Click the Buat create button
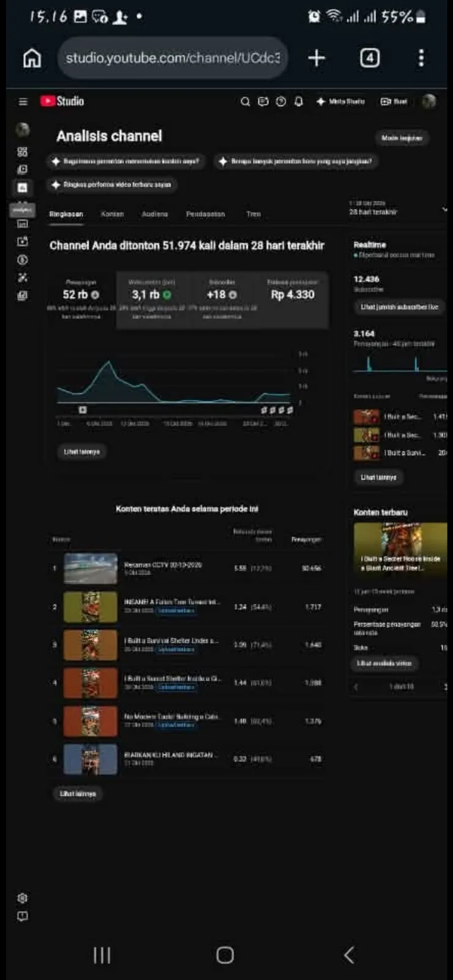The width and height of the screenshot is (453, 980). (x=394, y=102)
